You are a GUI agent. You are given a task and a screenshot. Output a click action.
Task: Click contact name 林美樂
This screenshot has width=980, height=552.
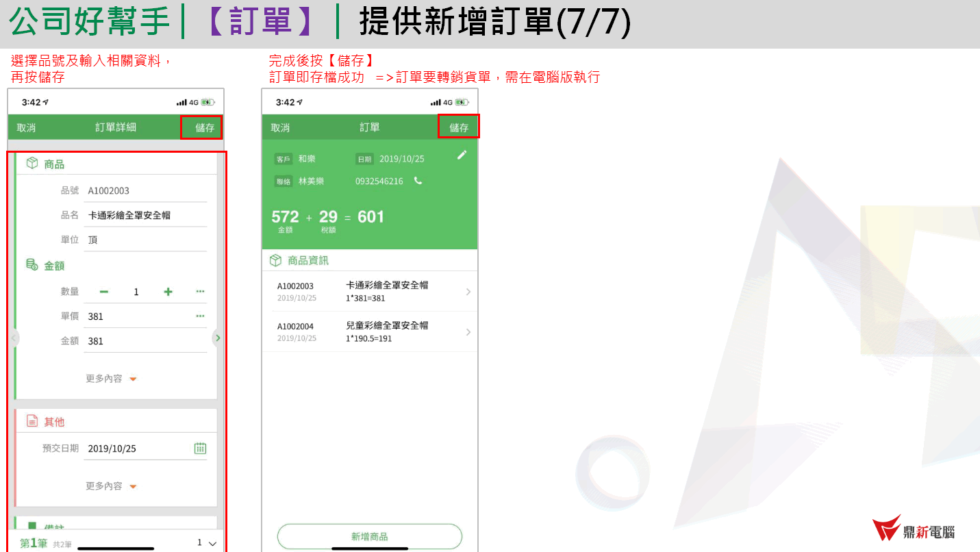tap(311, 181)
